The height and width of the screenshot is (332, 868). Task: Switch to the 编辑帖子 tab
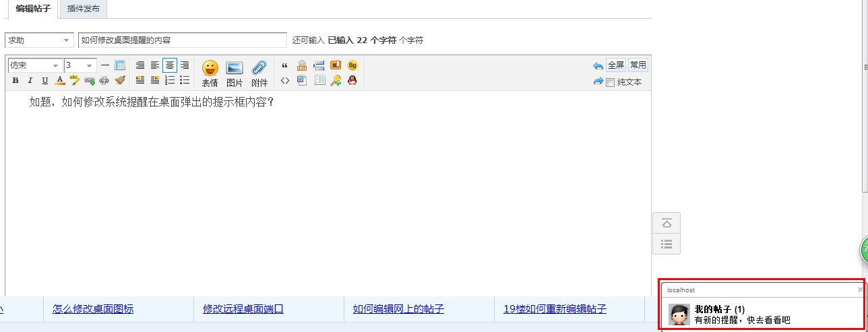coord(33,9)
